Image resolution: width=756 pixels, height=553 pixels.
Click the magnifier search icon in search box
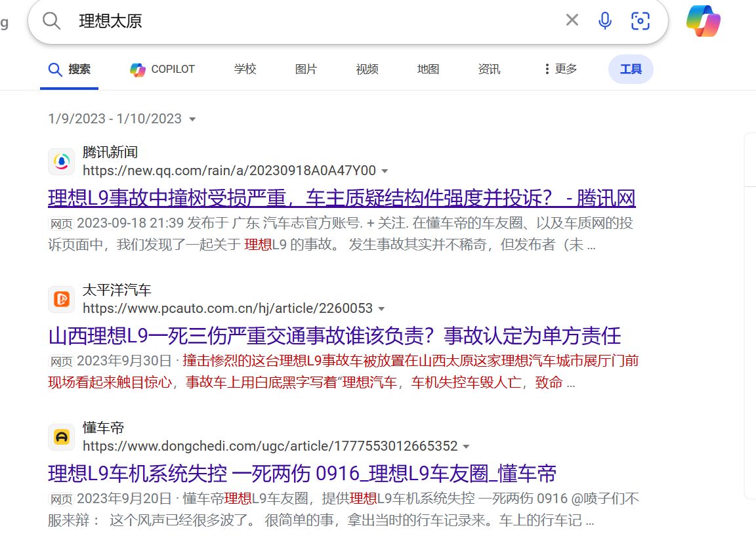coord(52,21)
